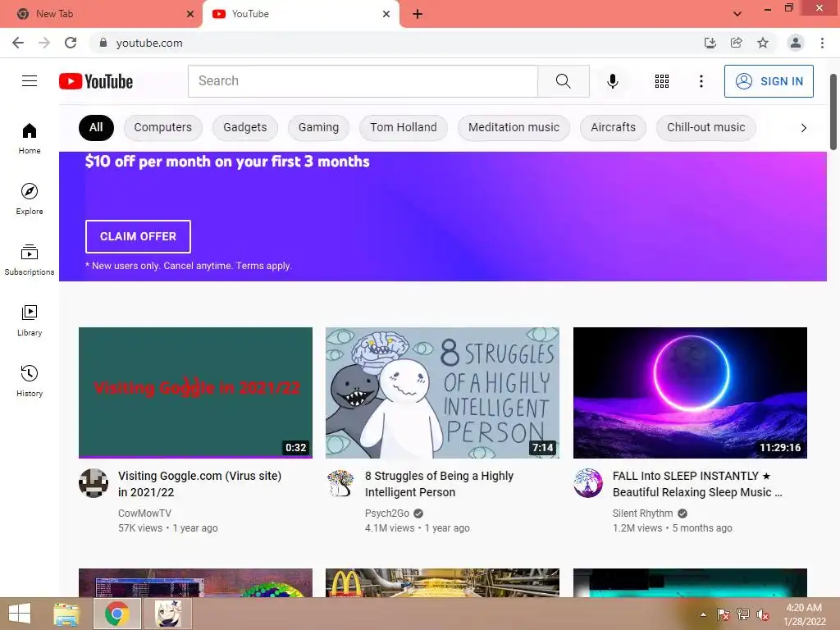Screen dimensions: 840x630
Task: Select the Computers filter chip
Action: 163,127
